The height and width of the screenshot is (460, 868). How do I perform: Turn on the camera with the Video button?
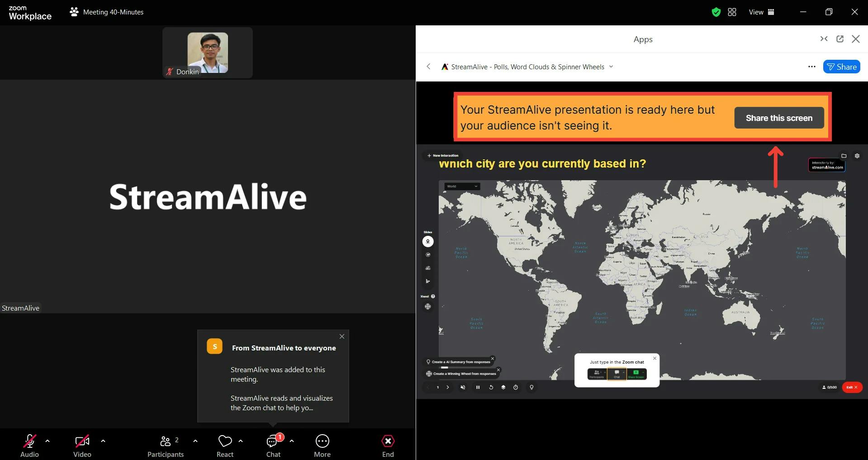coord(82,446)
